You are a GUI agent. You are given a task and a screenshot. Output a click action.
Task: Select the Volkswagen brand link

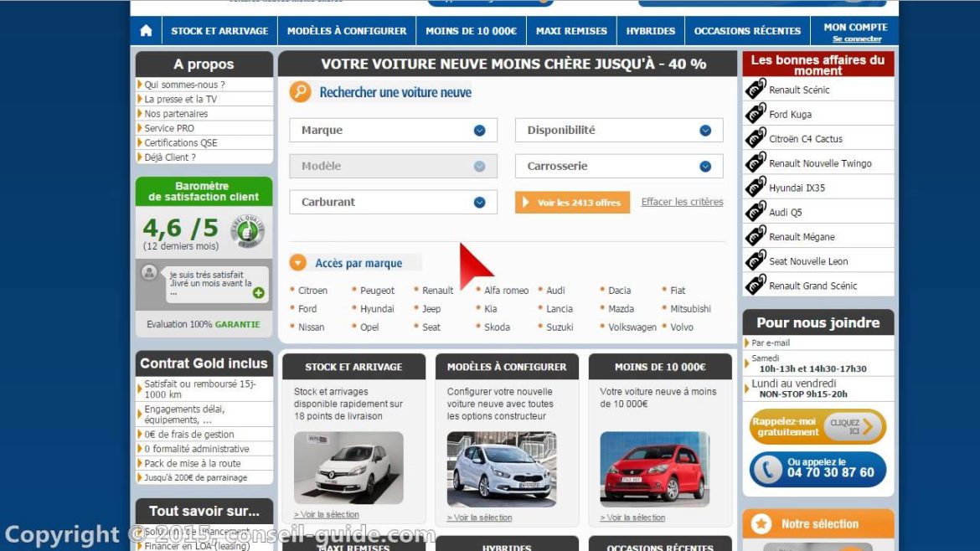tap(632, 327)
